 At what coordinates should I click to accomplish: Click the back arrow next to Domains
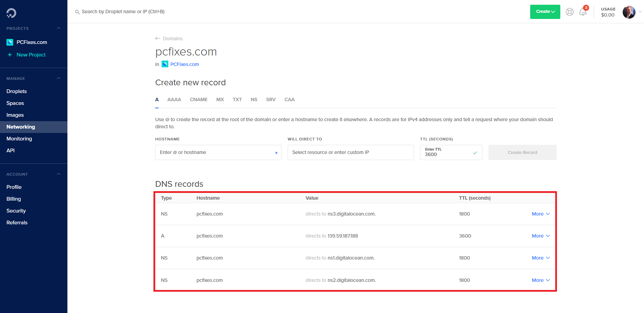158,39
